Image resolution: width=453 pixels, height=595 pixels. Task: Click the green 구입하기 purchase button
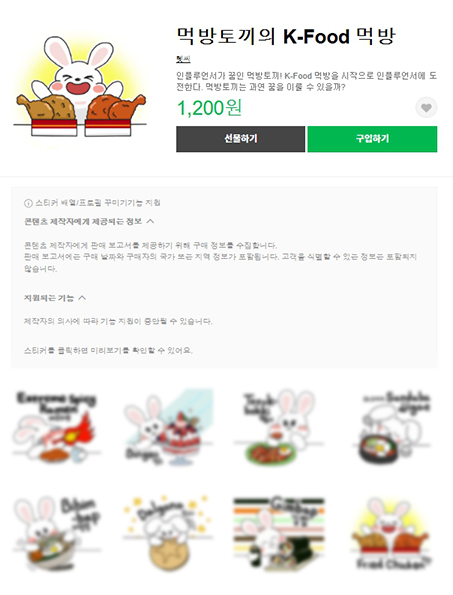click(372, 139)
